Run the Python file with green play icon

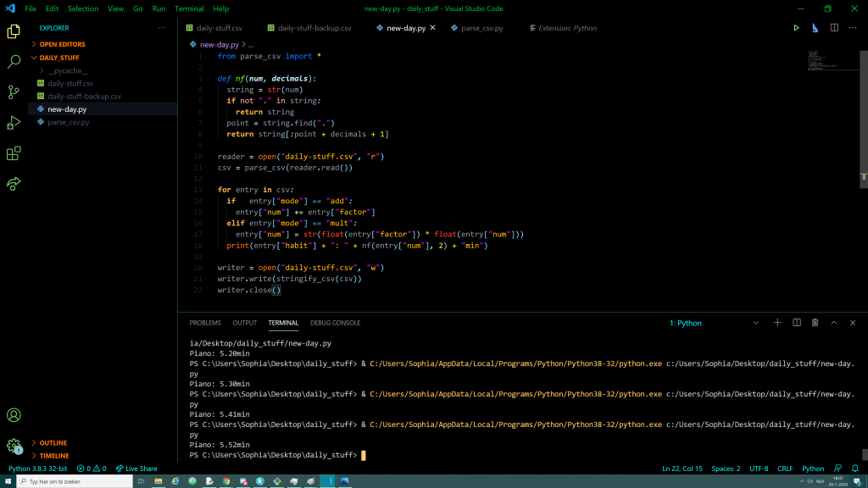point(796,28)
